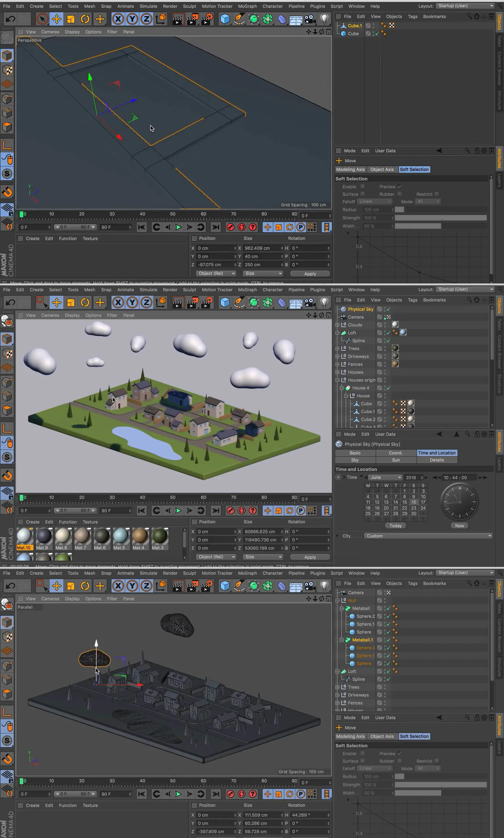Click Apply in the middle window coordinates panel
504x838 pixels.
[x=310, y=557]
